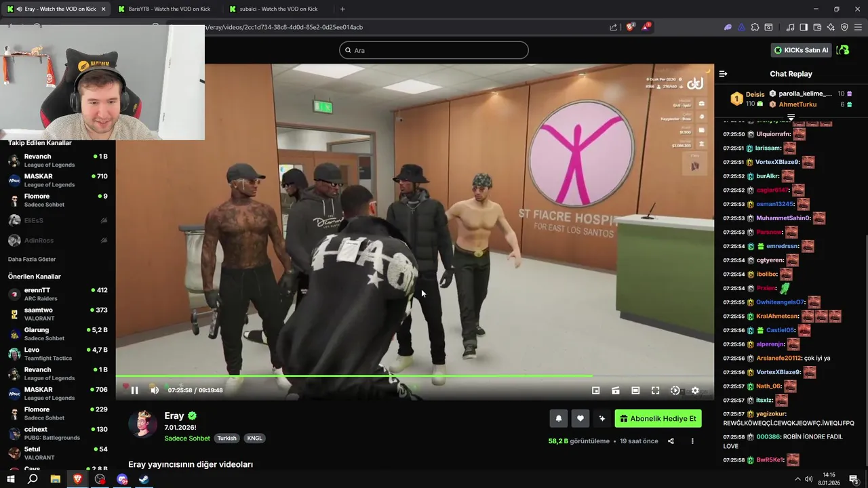Click the sparkle icon beside the heart button
868x488 pixels.
tap(601, 419)
